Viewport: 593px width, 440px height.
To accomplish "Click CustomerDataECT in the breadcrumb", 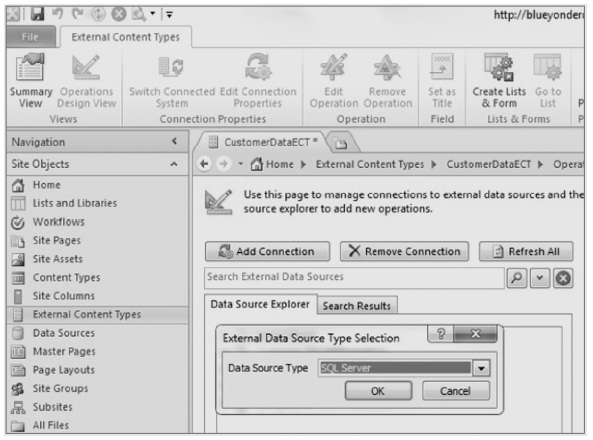I will [489, 164].
